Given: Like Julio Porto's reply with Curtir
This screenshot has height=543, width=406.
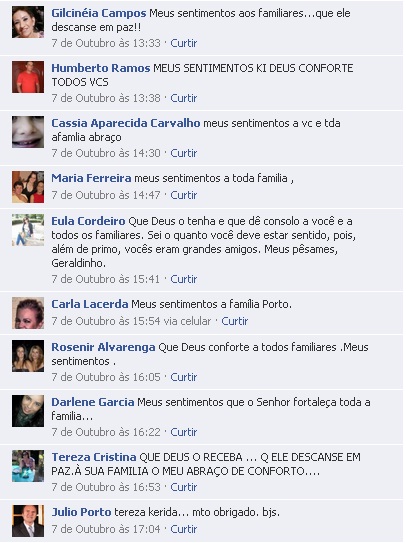Looking at the screenshot, I should coord(184,529).
